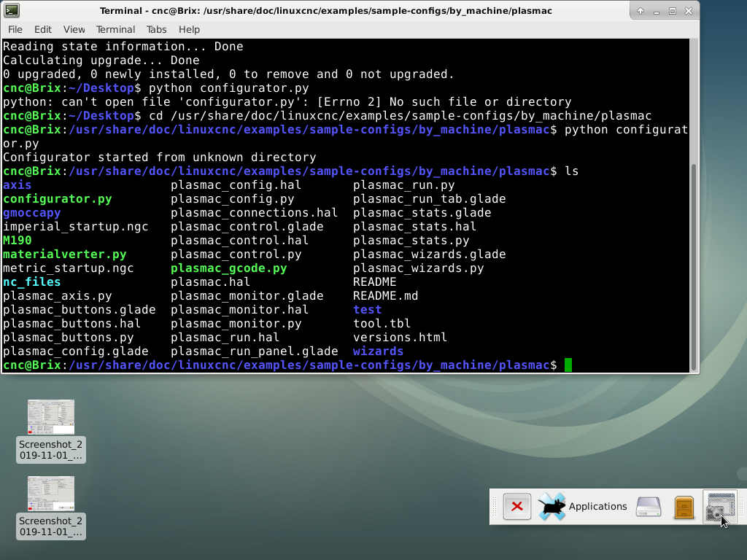The height and width of the screenshot is (560, 747).
Task: Click 'plasmac_buttons.hal' in the listing
Action: 72,323
